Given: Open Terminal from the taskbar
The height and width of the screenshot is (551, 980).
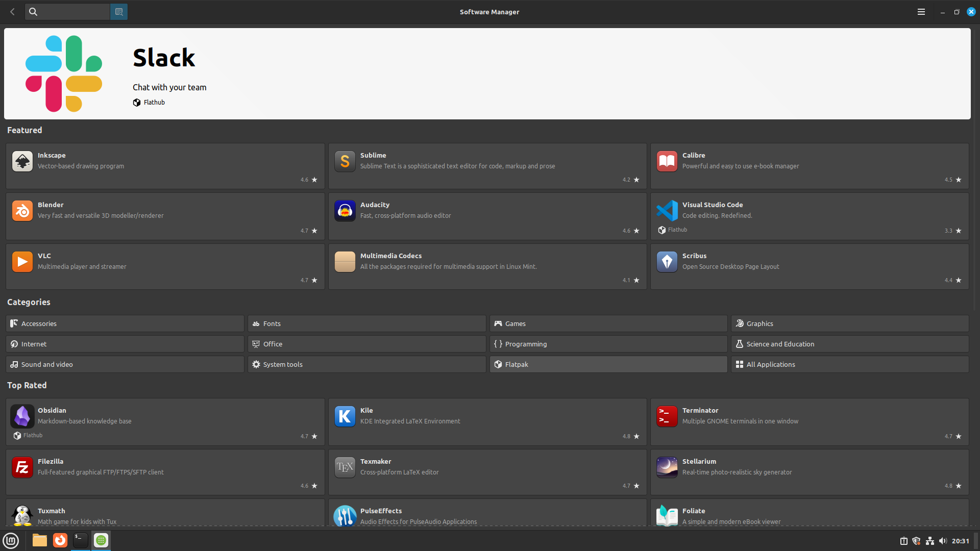Looking at the screenshot, I should pos(81,540).
